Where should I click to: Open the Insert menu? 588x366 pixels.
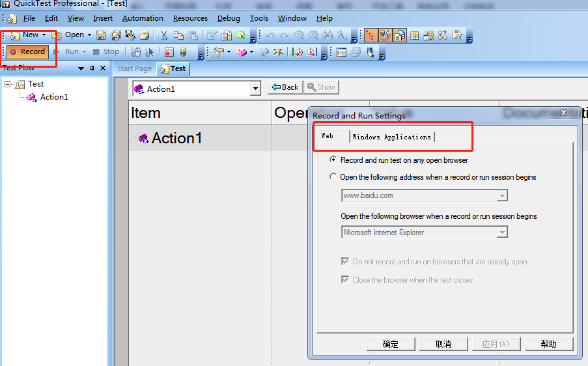pyautogui.click(x=103, y=18)
